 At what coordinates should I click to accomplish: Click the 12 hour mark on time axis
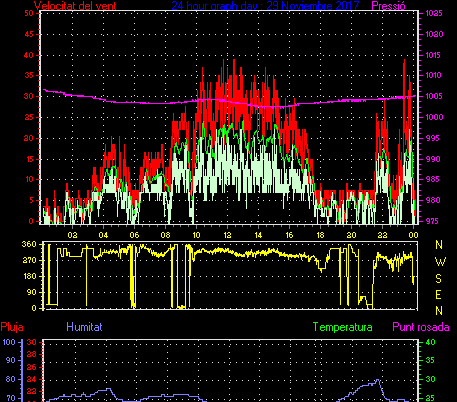227,235
